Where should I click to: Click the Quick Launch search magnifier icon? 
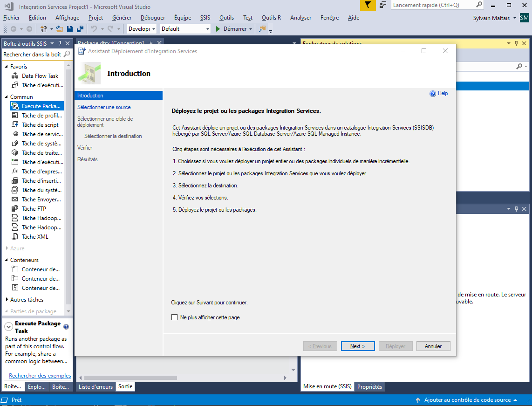(479, 5)
